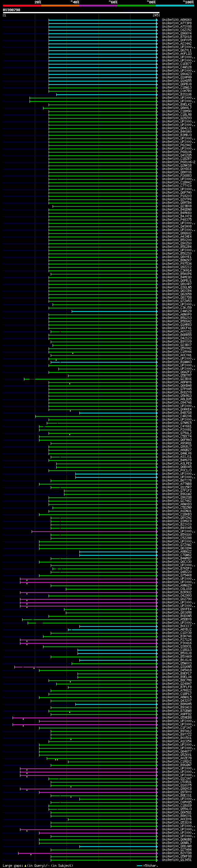Click the UniRef100_P0C1J3 label

177,470
